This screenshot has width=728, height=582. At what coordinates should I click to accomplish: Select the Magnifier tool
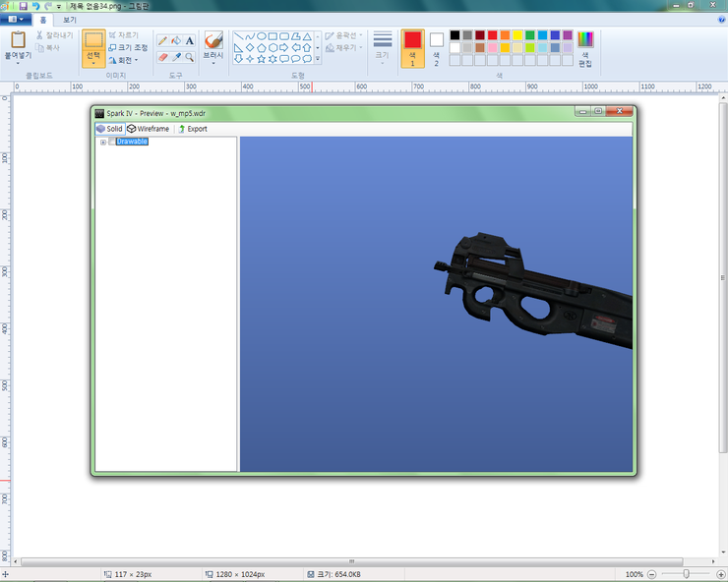[x=190, y=57]
